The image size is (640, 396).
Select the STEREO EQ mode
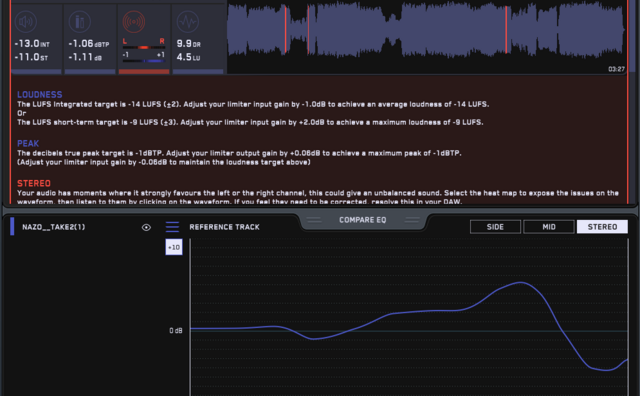(x=602, y=227)
